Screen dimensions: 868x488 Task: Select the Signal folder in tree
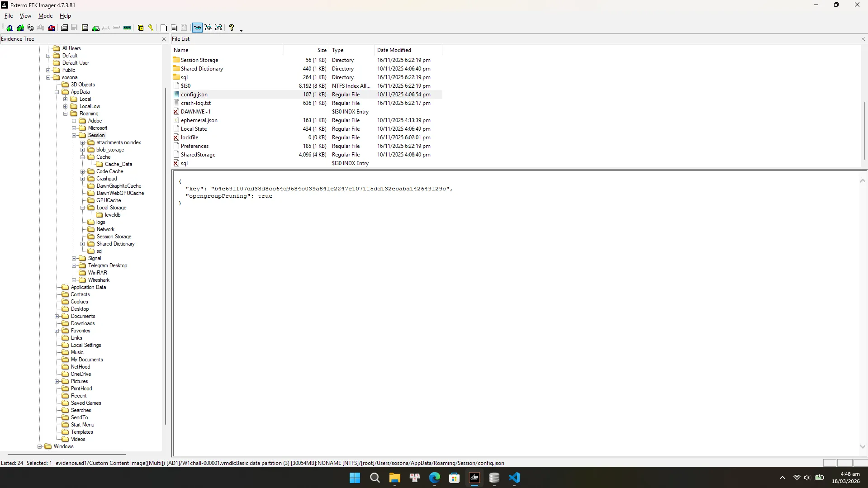pos(95,258)
